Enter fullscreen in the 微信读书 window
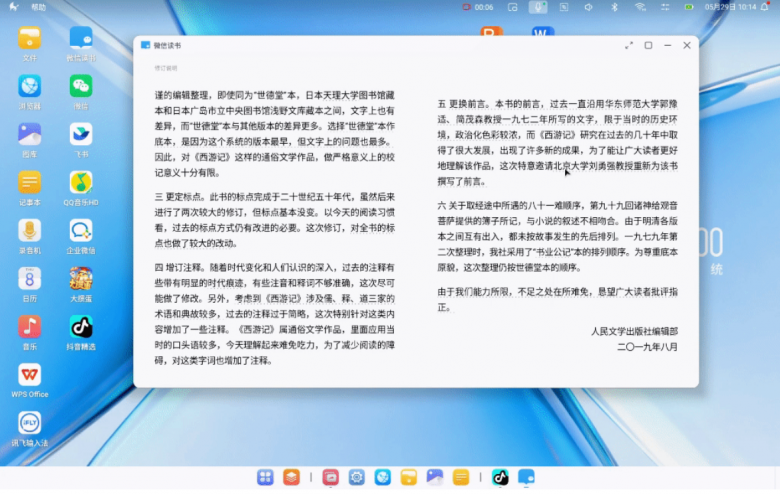The width and height of the screenshot is (780, 494). pyautogui.click(x=629, y=45)
